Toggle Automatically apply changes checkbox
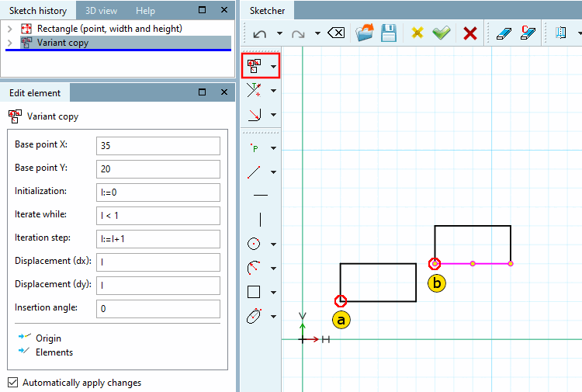Screen dimensions: 582x392 [12, 382]
